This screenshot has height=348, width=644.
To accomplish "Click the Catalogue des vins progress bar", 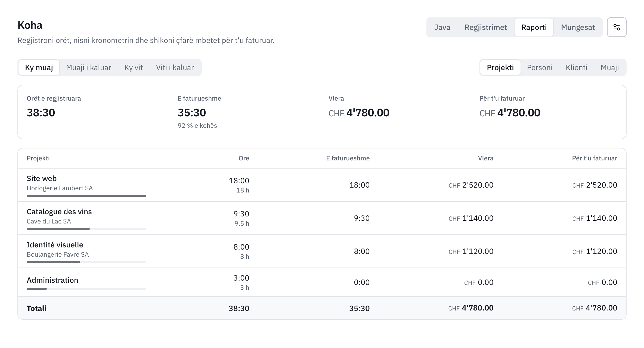I will pos(86,229).
